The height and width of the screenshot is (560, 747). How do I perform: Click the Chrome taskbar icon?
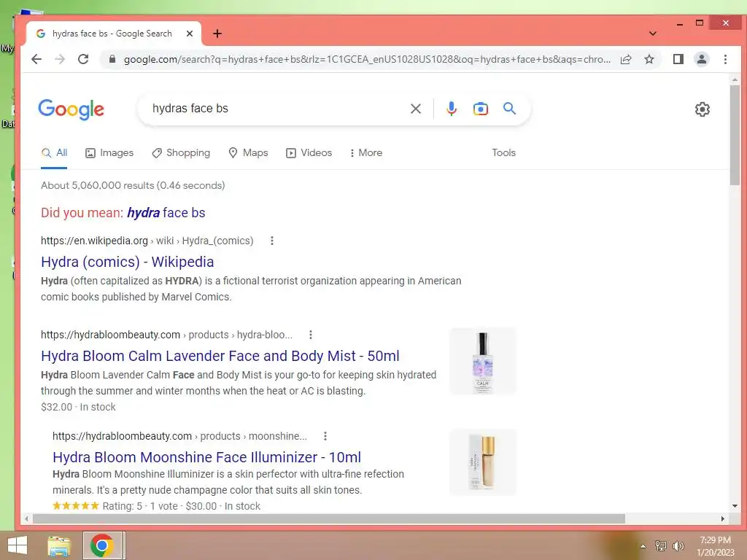point(102,545)
